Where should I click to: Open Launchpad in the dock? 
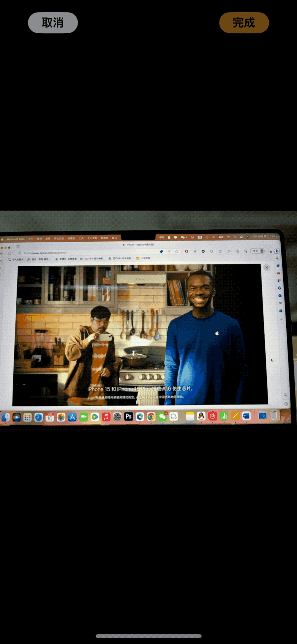pyautogui.click(x=28, y=417)
